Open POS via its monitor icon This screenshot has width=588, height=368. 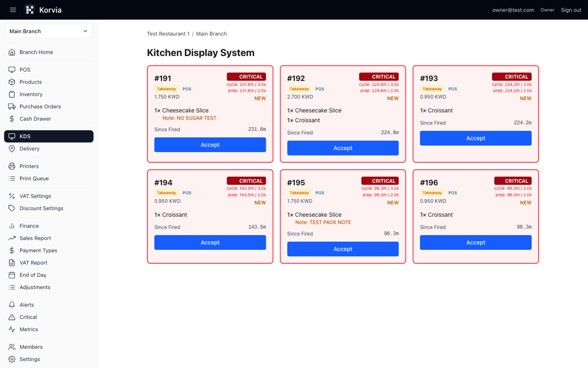click(x=12, y=70)
